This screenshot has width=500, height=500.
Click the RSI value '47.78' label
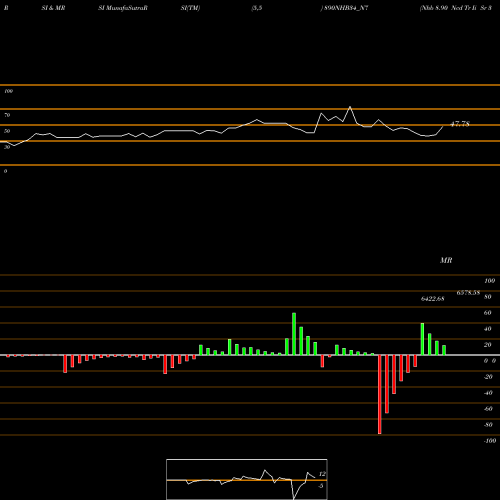pyautogui.click(x=460, y=124)
